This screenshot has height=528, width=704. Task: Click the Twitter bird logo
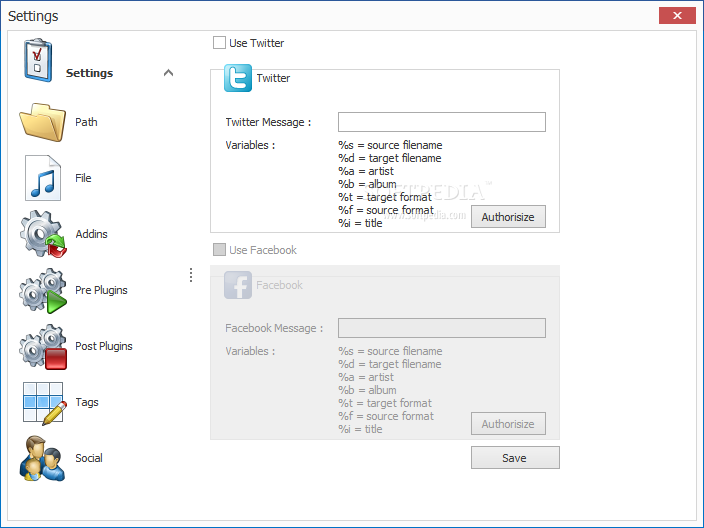point(238,78)
